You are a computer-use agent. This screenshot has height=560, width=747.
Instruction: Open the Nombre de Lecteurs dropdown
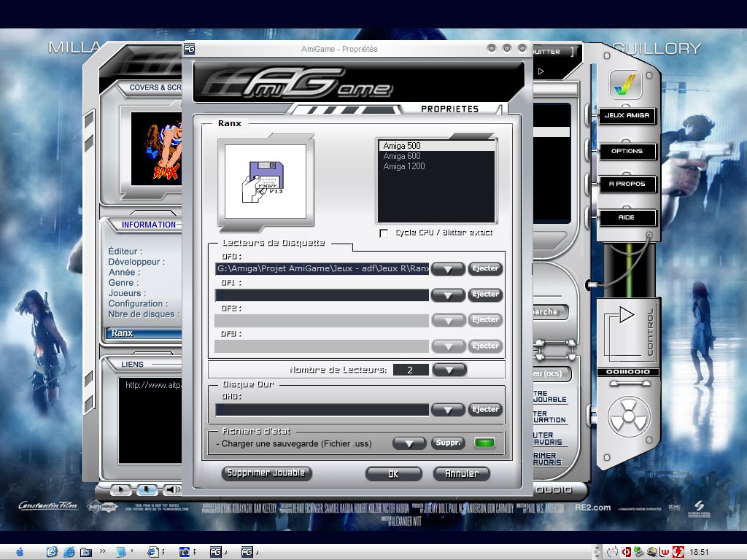[449, 370]
